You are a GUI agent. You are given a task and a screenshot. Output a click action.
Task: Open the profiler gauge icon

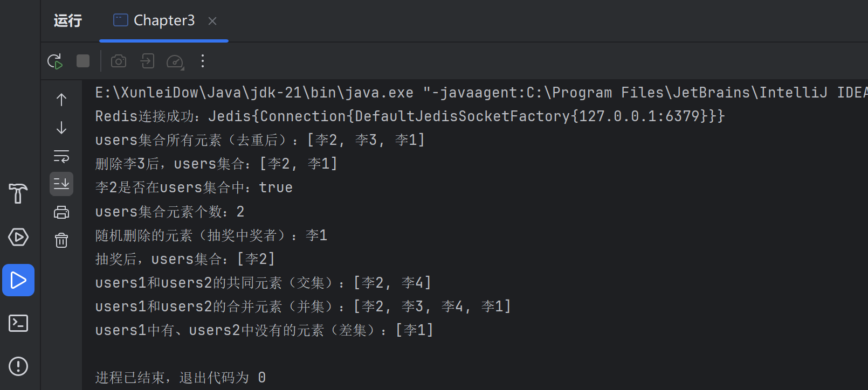(175, 61)
